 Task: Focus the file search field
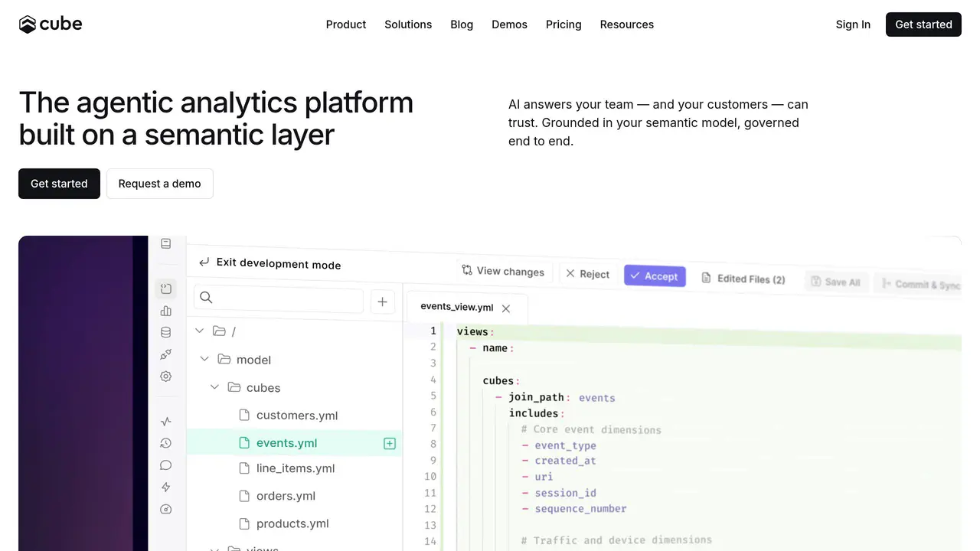point(279,298)
